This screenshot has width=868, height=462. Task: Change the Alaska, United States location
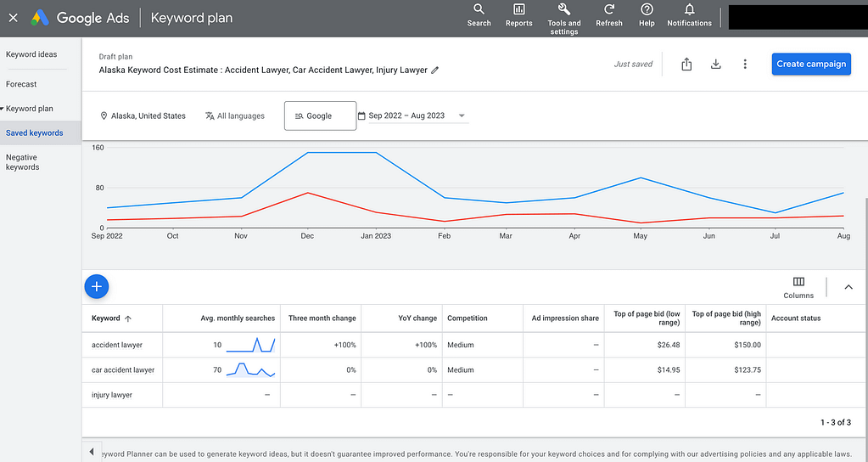[x=143, y=115]
